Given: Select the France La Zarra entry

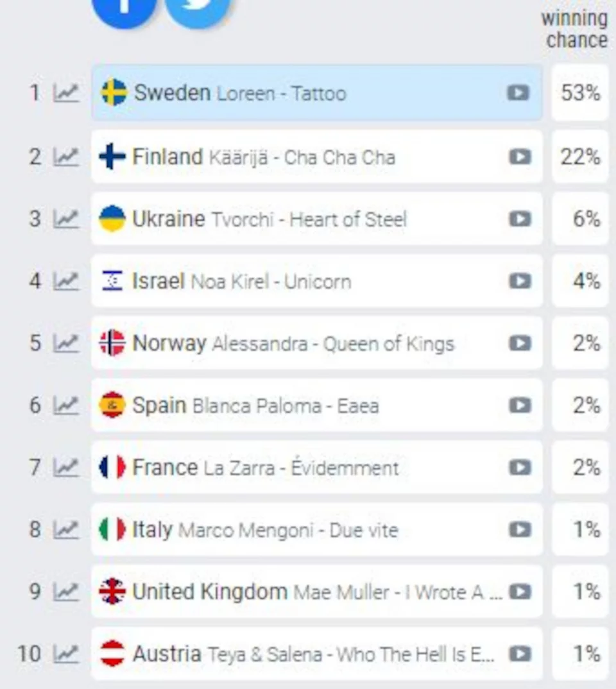Looking at the screenshot, I should pyautogui.click(x=317, y=468).
